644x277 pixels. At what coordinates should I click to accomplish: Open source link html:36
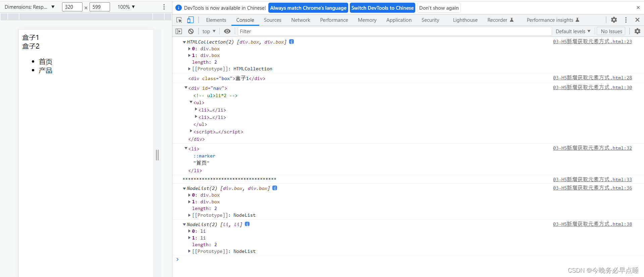point(592,188)
